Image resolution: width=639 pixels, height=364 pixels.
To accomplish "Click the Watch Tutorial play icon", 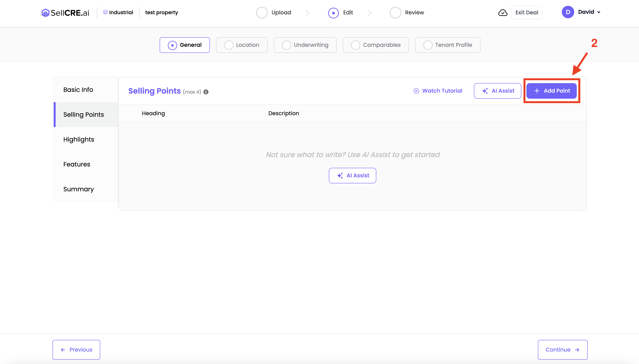I will coord(416,91).
